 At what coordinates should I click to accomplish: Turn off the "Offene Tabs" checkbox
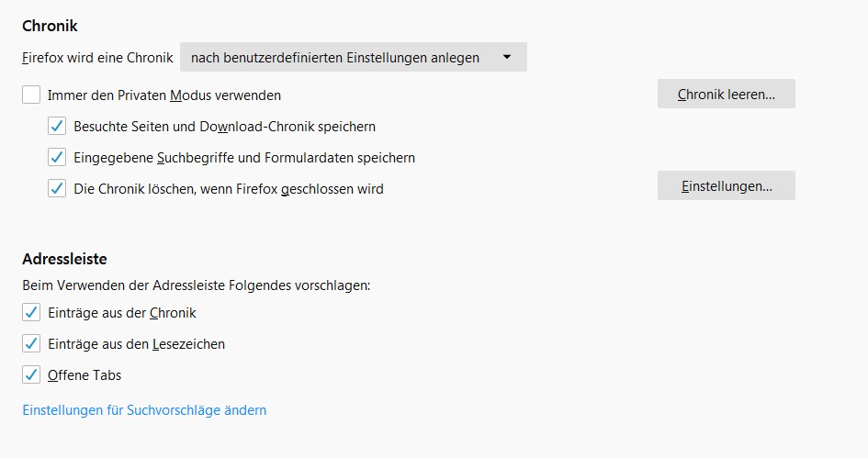(31, 374)
